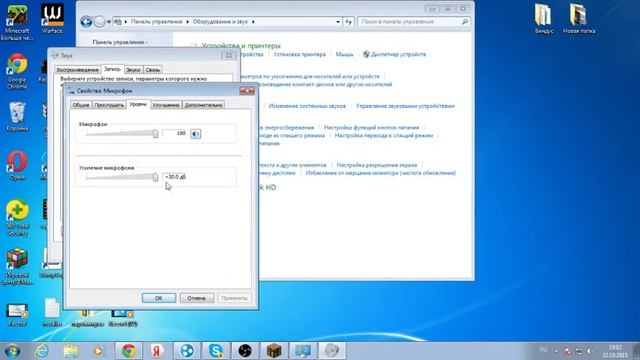
Task: Open the Связь tab in Звук window
Action: pyautogui.click(x=153, y=70)
